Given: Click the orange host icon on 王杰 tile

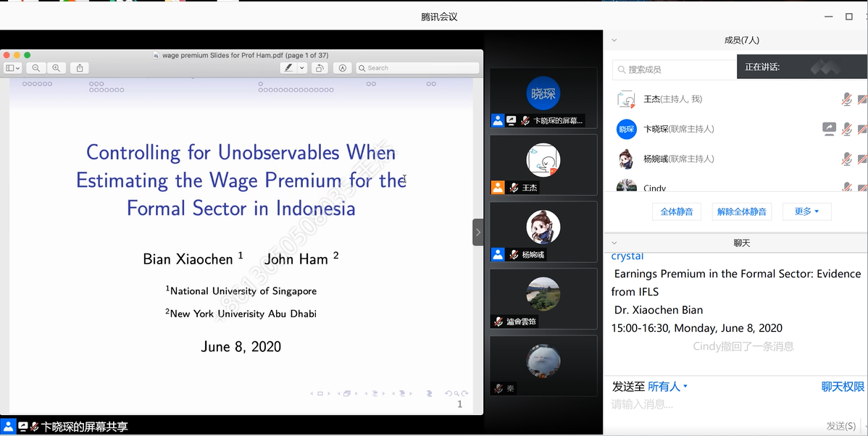Looking at the screenshot, I should (x=498, y=188).
